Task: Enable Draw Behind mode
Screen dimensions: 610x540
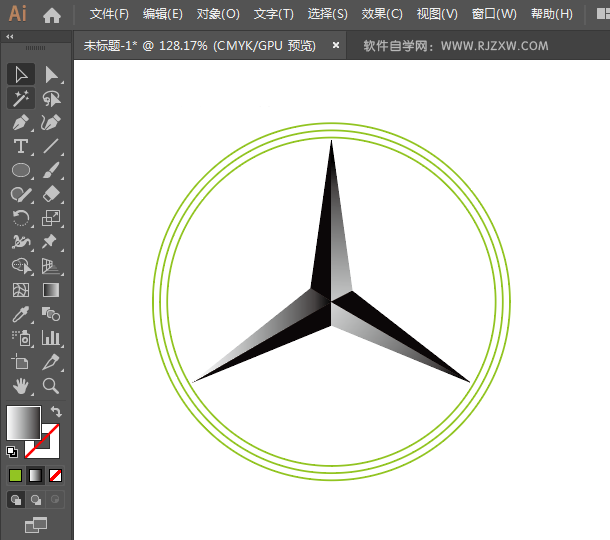Action: tap(36, 500)
